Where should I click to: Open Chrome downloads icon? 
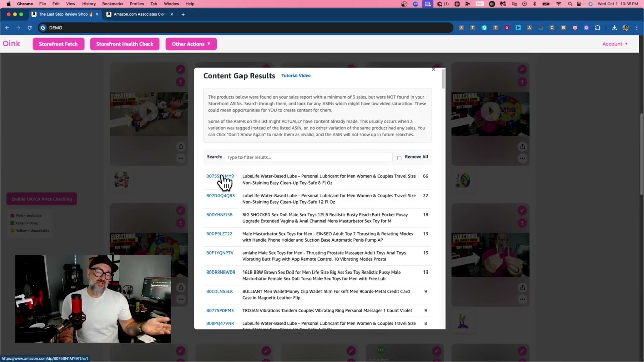614,28
